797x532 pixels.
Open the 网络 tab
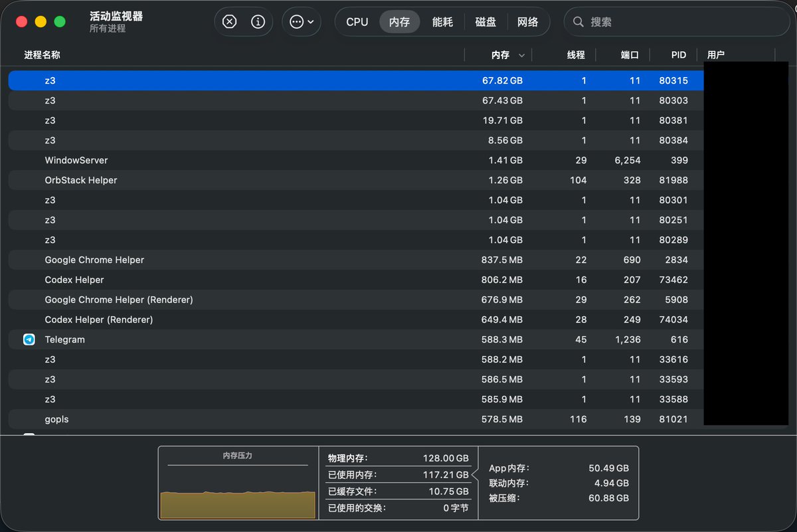pyautogui.click(x=528, y=22)
